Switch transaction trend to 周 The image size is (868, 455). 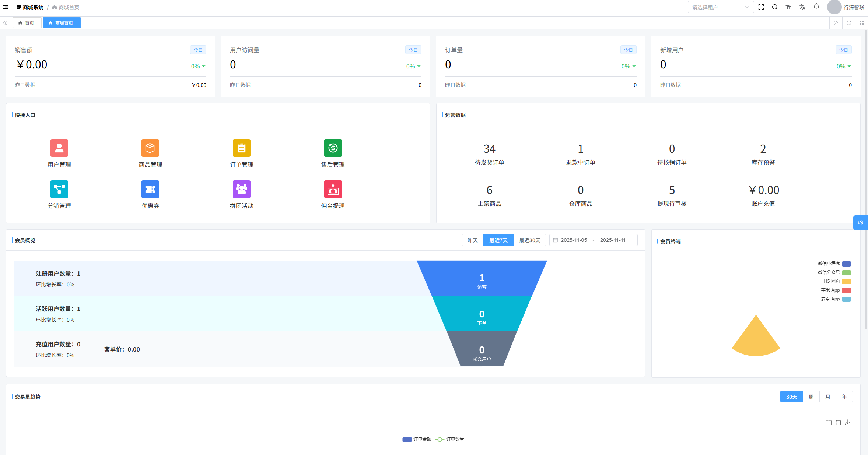tap(811, 397)
